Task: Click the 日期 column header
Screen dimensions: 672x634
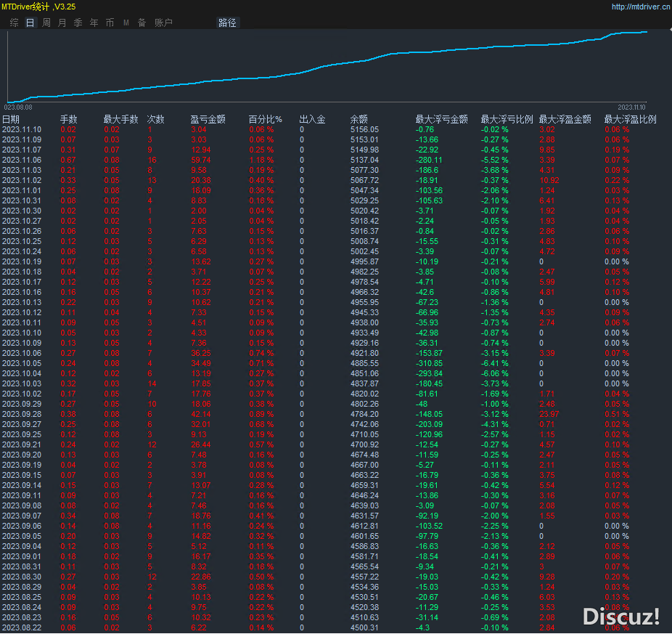Action: [11, 119]
